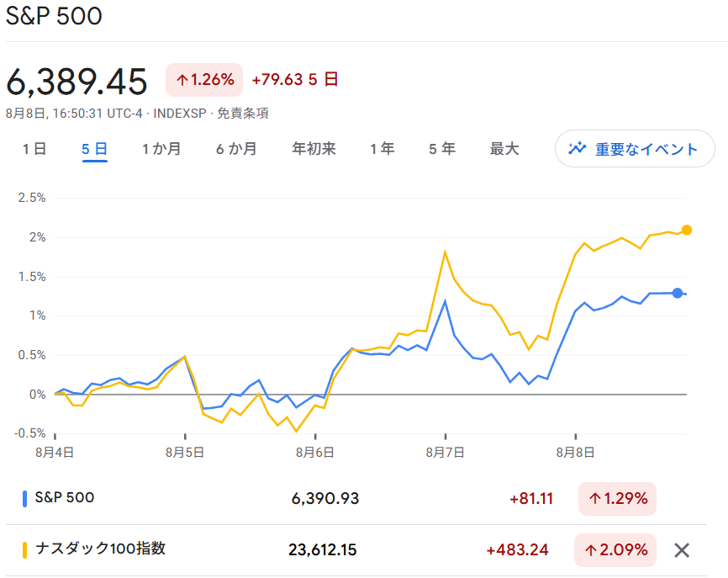Open the 免責条項 disclaimer link
The image size is (728, 578).
[x=243, y=114]
